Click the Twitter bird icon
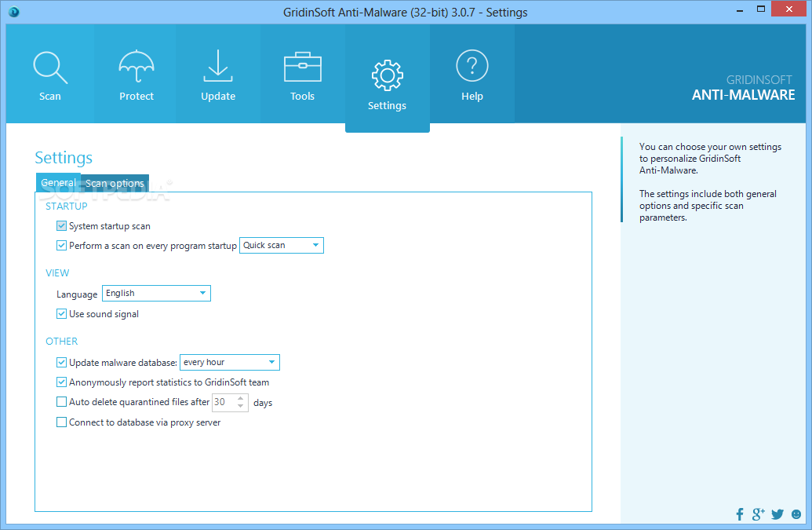 (777, 514)
